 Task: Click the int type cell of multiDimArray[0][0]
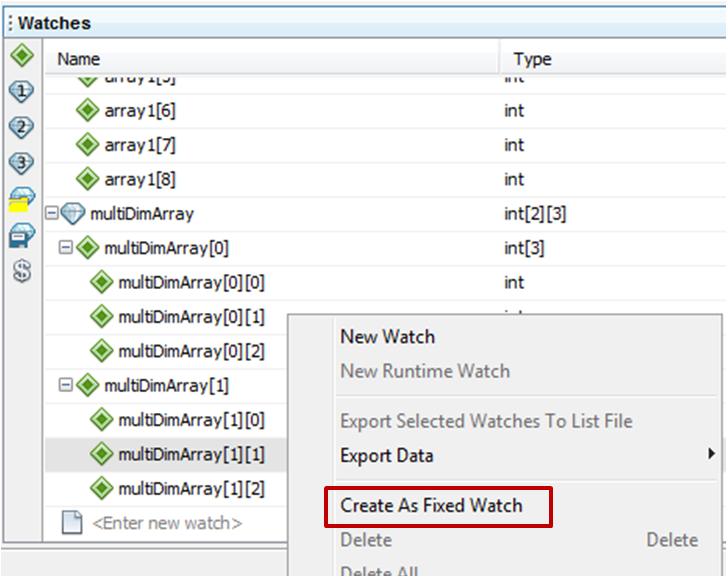(x=514, y=282)
